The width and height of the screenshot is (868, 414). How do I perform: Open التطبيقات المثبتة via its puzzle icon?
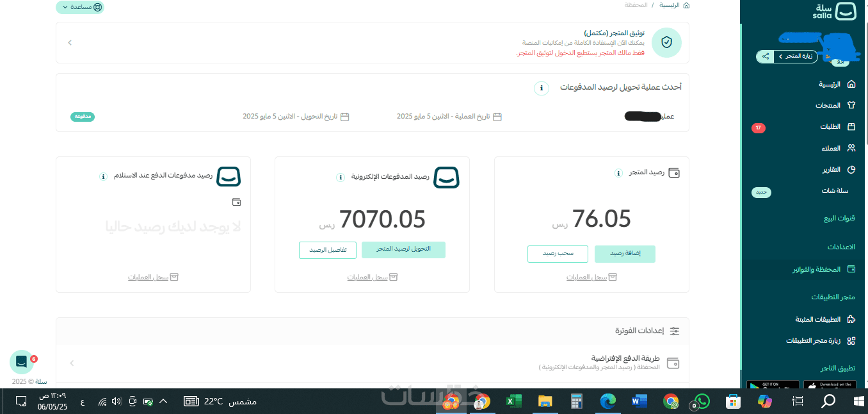[x=851, y=319]
